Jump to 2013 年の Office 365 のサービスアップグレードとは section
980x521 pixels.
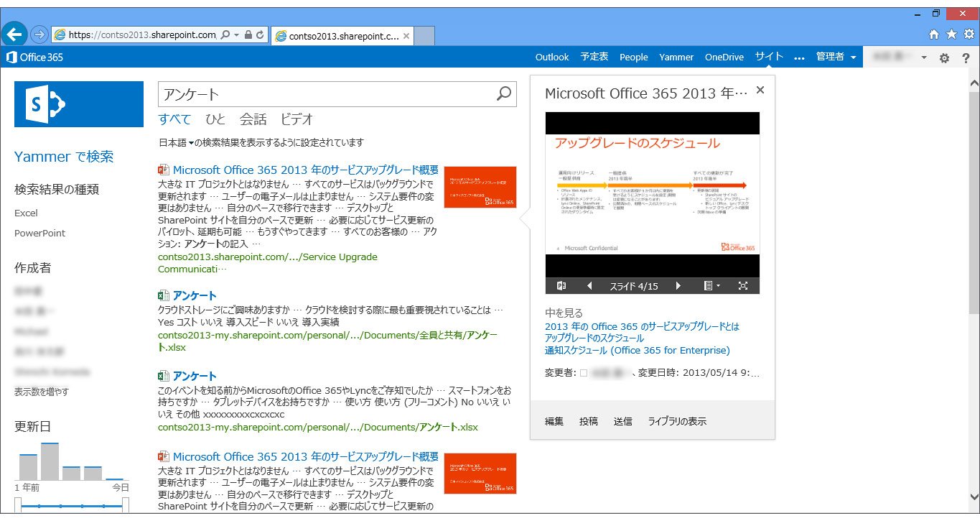[x=642, y=326]
